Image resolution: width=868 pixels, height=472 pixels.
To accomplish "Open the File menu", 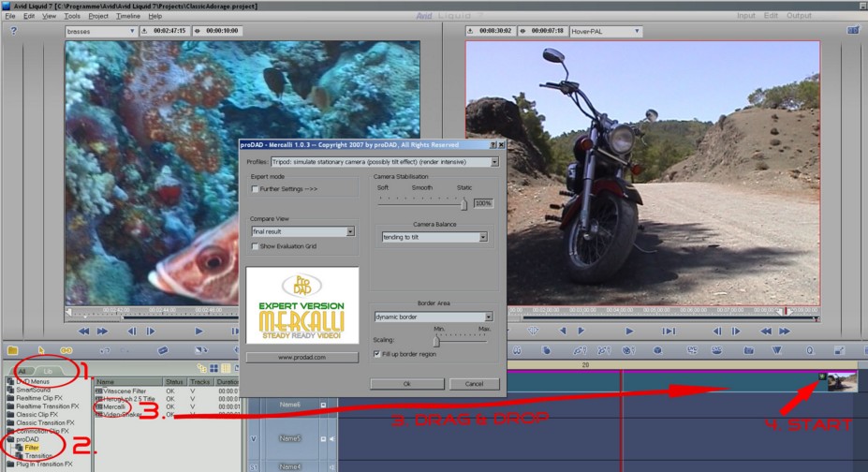I will click(x=10, y=16).
